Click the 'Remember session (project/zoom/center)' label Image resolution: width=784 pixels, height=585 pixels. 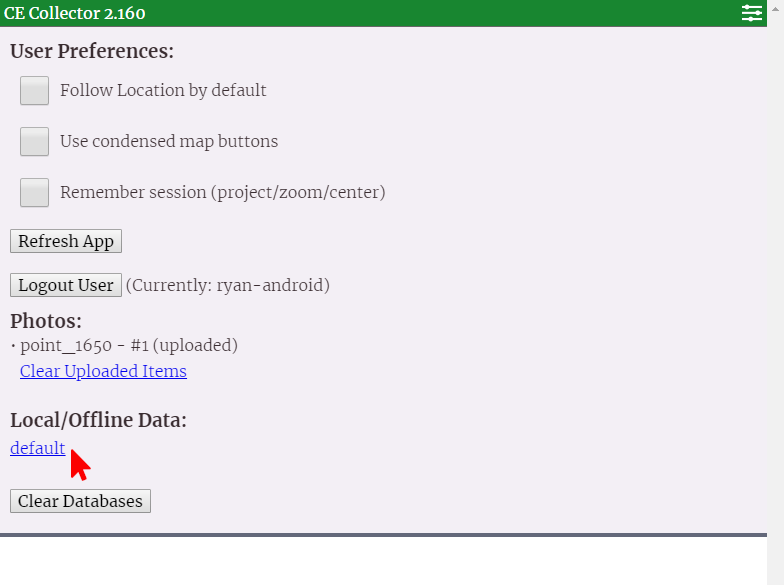222,192
